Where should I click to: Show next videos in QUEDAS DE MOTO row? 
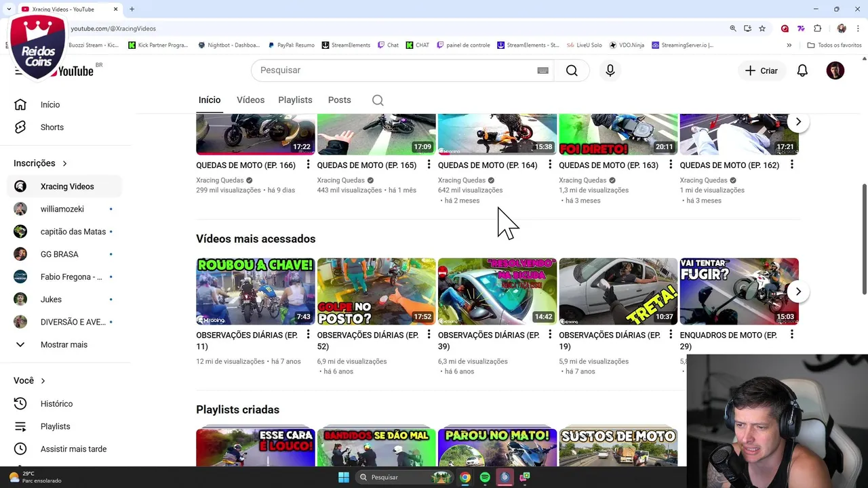click(x=798, y=122)
